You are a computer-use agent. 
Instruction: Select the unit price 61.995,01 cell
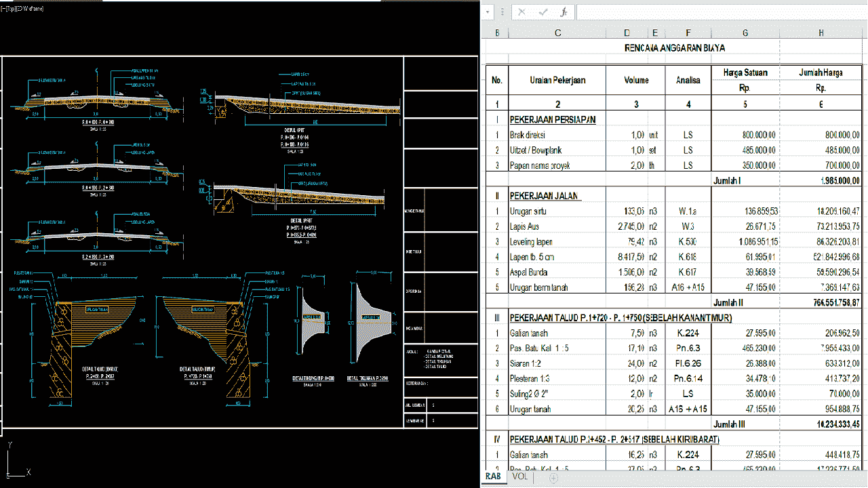tap(745, 257)
